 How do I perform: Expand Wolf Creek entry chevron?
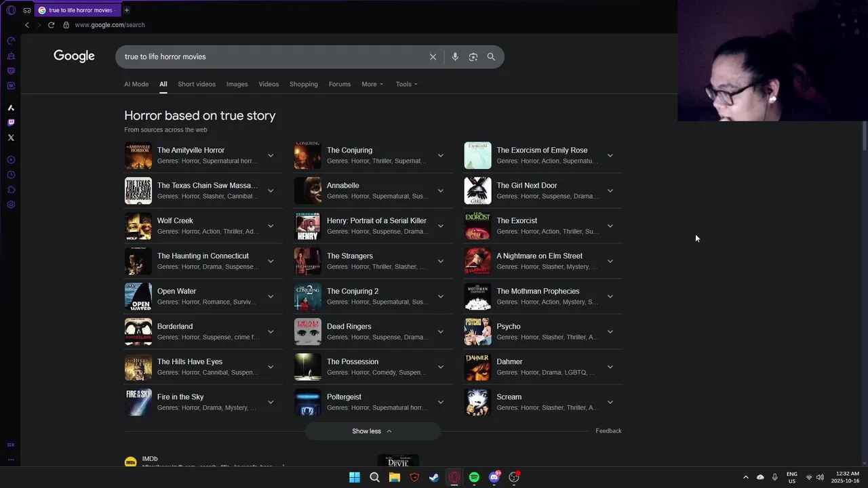tap(271, 226)
